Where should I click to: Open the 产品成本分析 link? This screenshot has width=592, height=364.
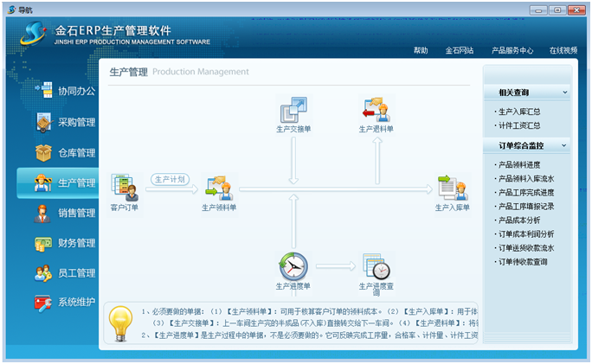coord(519,220)
